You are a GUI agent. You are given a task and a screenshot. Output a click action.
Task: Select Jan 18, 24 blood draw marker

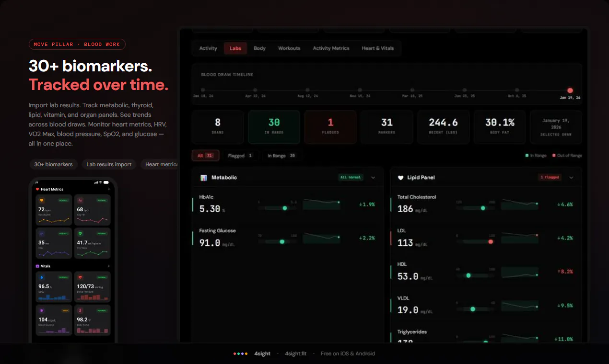pyautogui.click(x=203, y=90)
